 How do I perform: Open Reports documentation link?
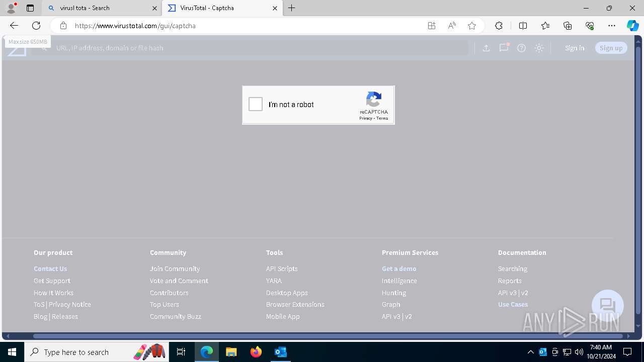tap(510, 281)
